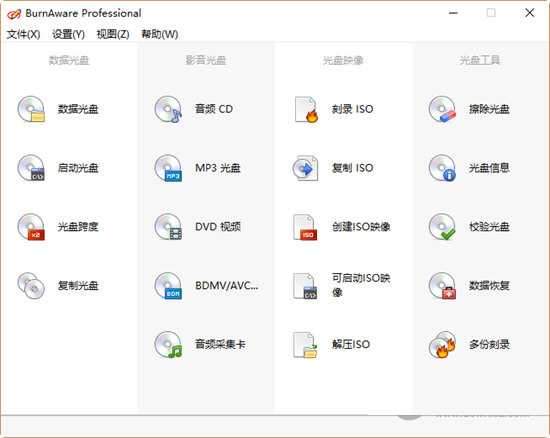Screen dimensions: 550x438
Task: Open the 文件(X) menu
Action: [23, 34]
